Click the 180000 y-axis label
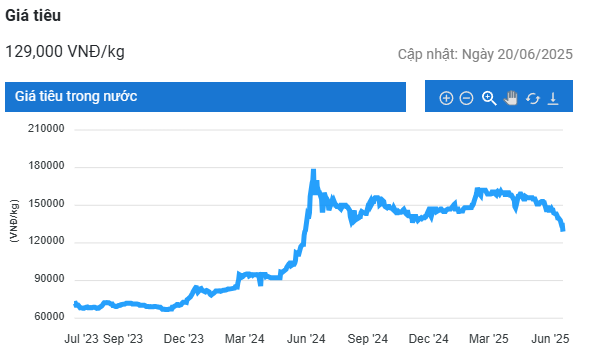This screenshot has width=589, height=364. coord(46,166)
